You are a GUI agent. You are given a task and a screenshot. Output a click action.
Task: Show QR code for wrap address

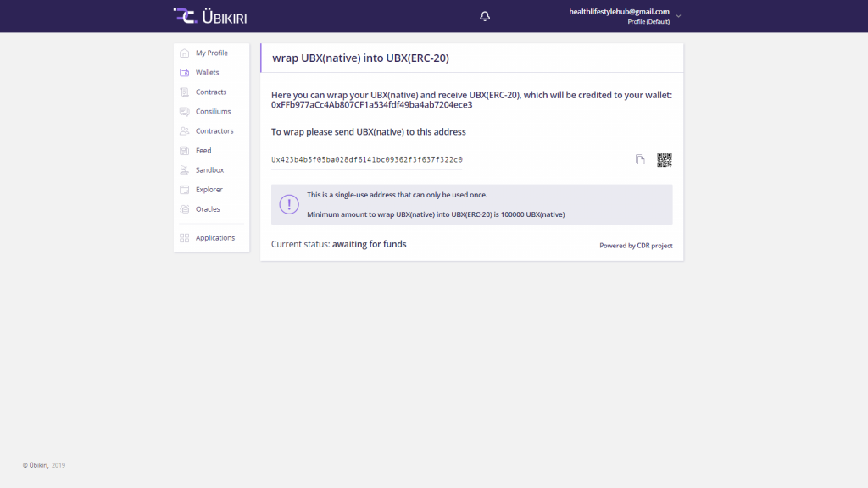pos(665,159)
